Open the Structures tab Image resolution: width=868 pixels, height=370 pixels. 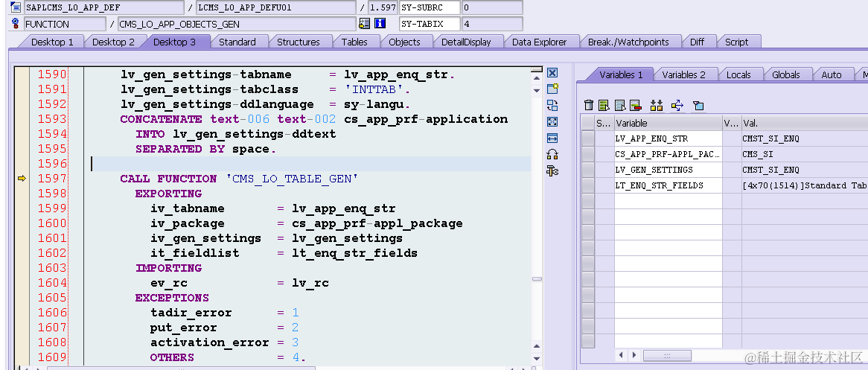[x=299, y=42]
